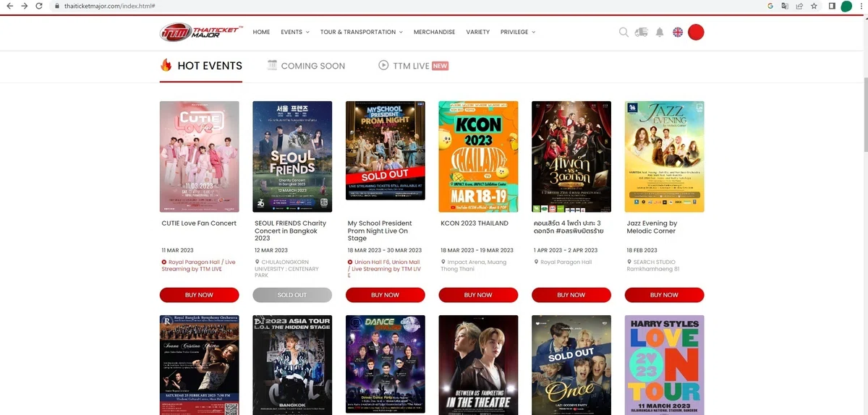Select the HOT EVENTS tab
Image resolution: width=868 pixels, height=415 pixels.
(x=201, y=66)
